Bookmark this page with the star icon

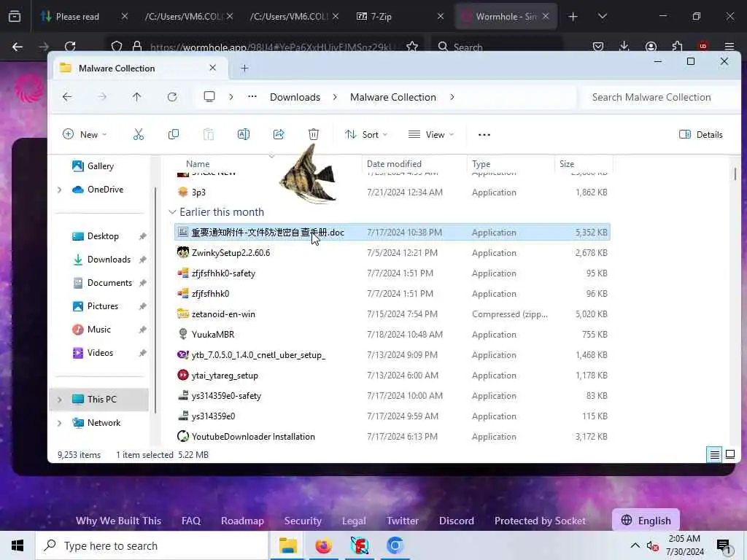pyautogui.click(x=412, y=47)
